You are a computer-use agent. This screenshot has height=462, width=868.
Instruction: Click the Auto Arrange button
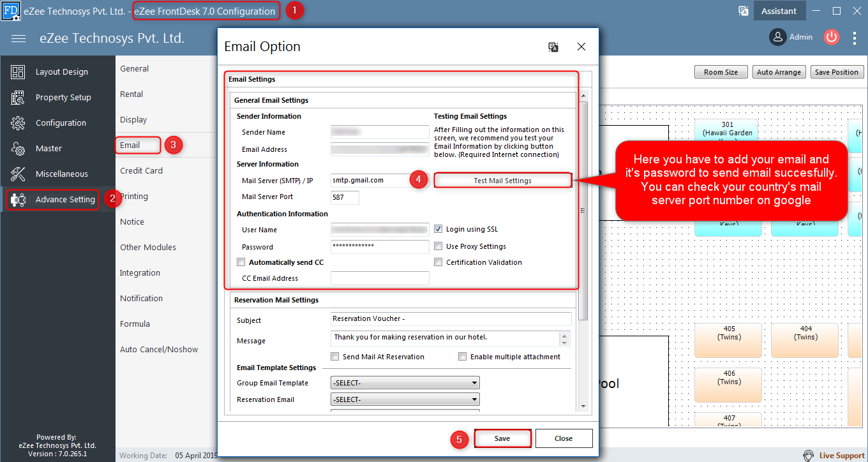tap(779, 72)
